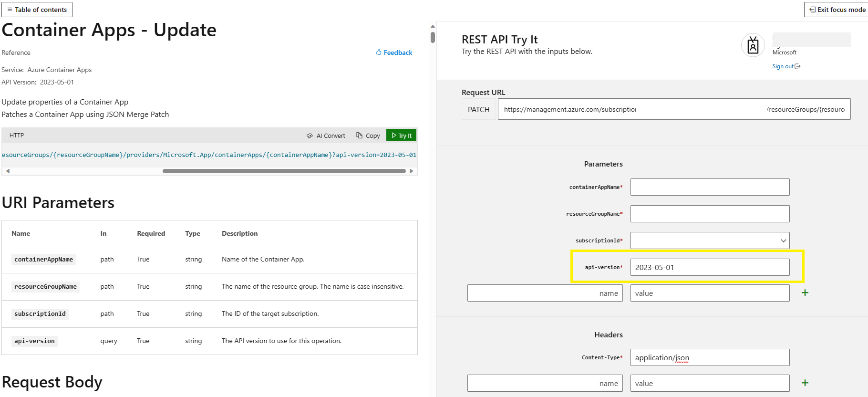The width and height of the screenshot is (868, 397).
Task: Sign out of the Microsoft account
Action: (786, 66)
